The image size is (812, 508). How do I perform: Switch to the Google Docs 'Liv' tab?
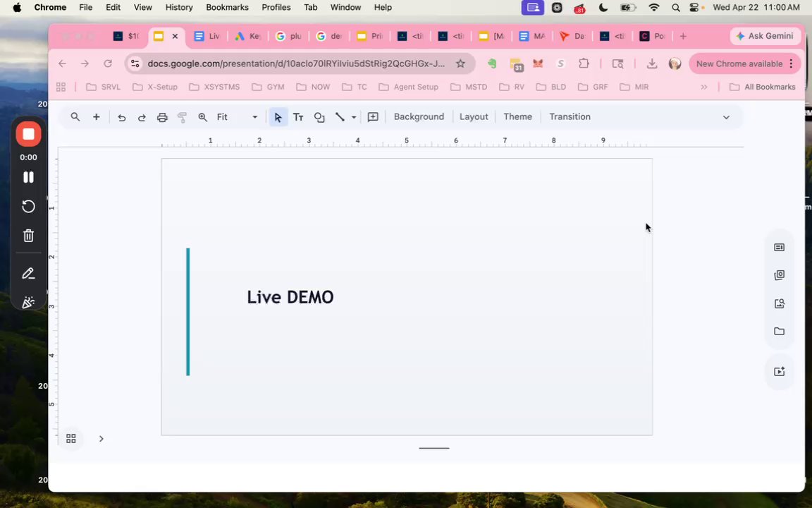pyautogui.click(x=207, y=36)
